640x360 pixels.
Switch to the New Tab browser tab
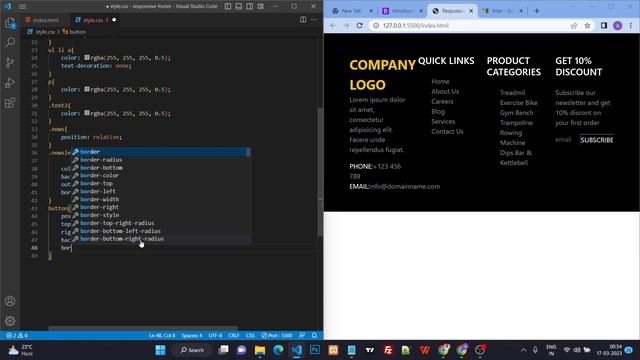(352, 11)
